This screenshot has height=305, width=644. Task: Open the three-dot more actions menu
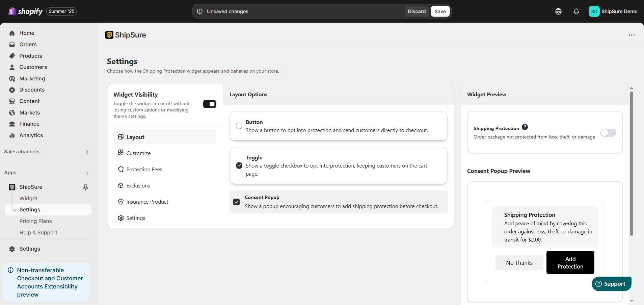pyautogui.click(x=632, y=35)
